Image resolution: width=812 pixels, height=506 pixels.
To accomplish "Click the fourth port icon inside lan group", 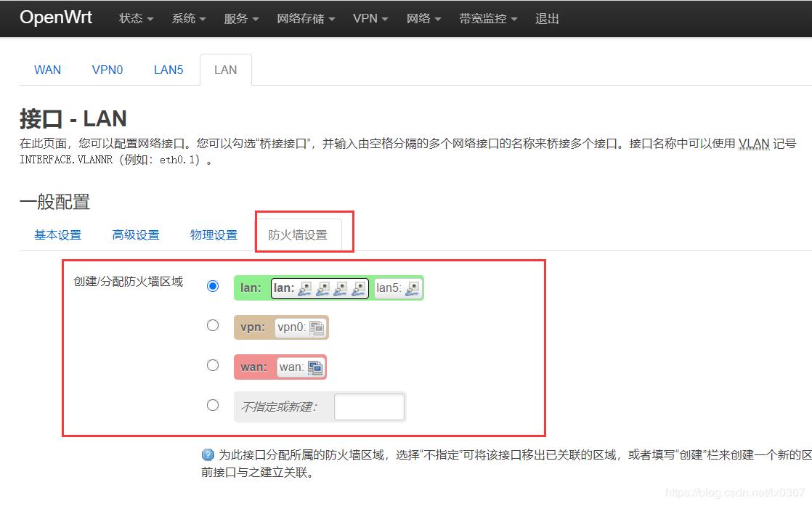I will coord(360,288).
